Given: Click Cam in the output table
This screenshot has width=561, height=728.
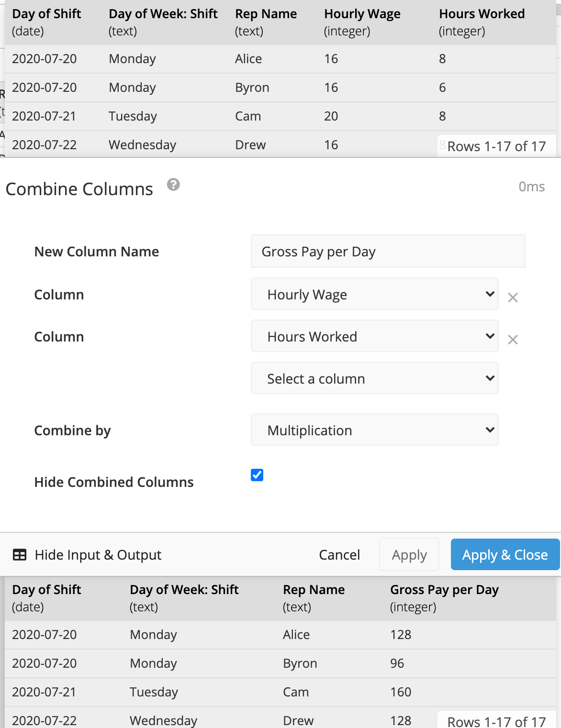Looking at the screenshot, I should pos(296,692).
